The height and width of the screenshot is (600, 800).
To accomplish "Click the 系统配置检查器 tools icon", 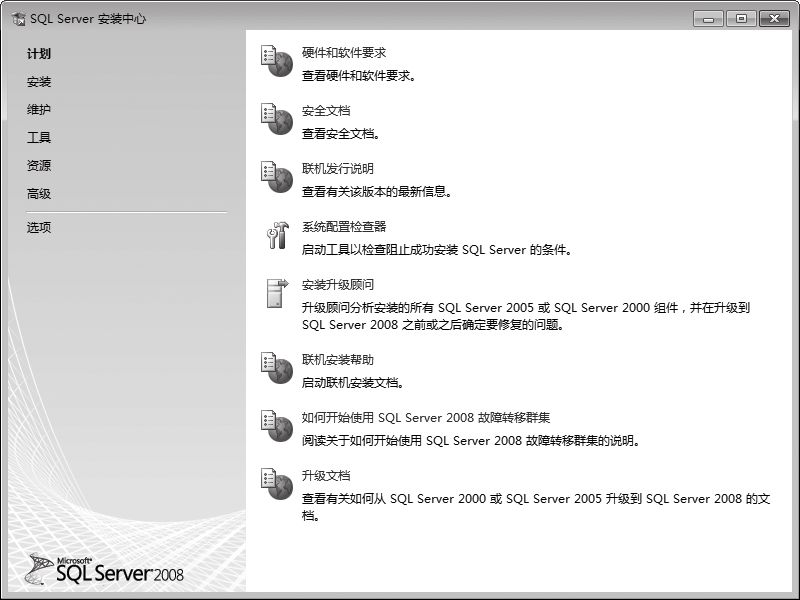I will click(277, 235).
